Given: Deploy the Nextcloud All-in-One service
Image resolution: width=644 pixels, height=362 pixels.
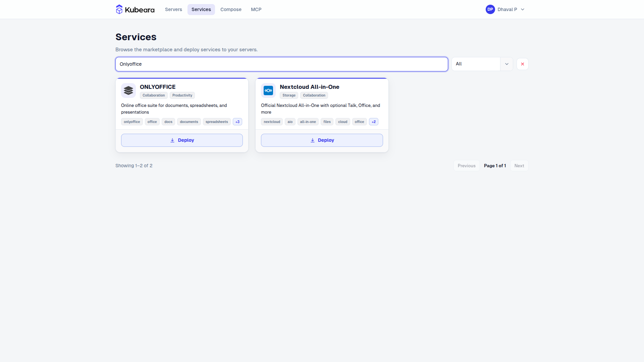Looking at the screenshot, I should pyautogui.click(x=322, y=140).
